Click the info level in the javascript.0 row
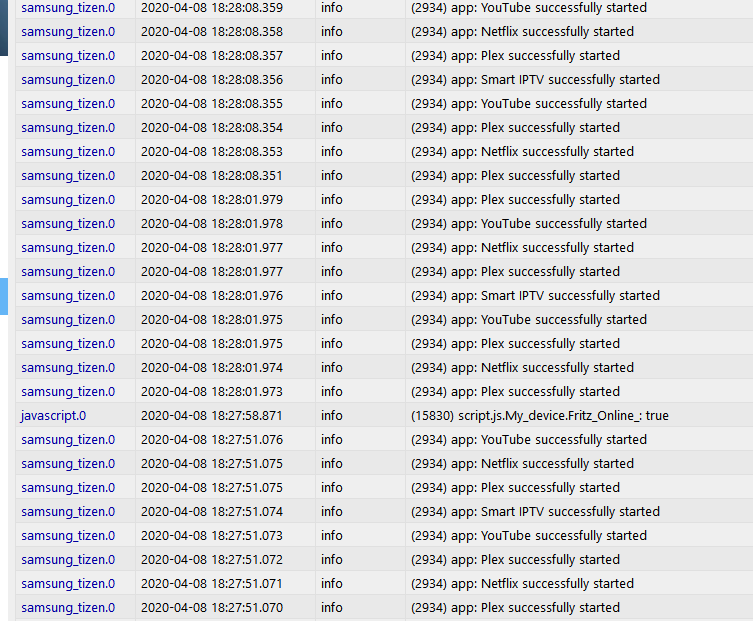753x621 pixels. [332, 415]
